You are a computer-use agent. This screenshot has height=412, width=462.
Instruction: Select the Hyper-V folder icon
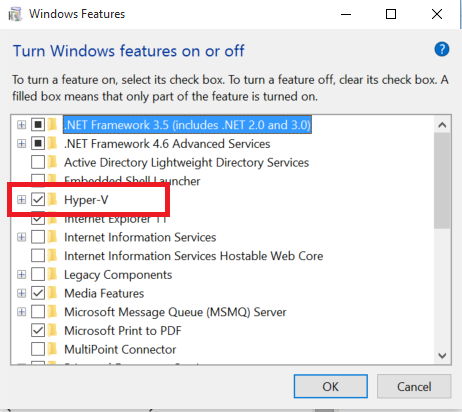(52, 199)
